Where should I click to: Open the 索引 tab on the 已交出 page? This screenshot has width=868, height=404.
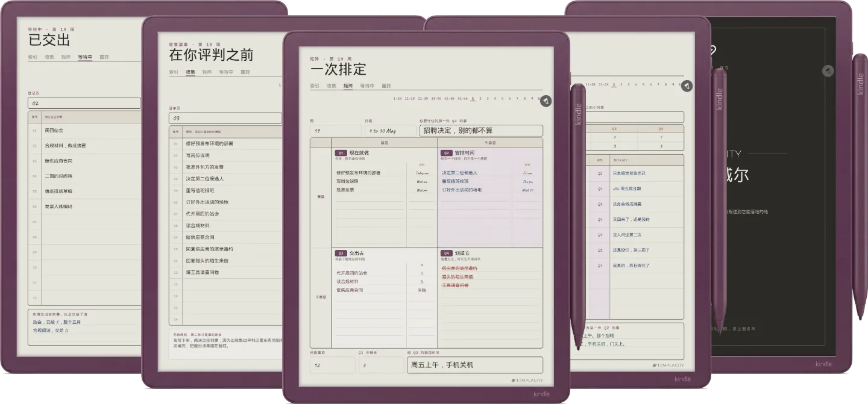point(33,57)
